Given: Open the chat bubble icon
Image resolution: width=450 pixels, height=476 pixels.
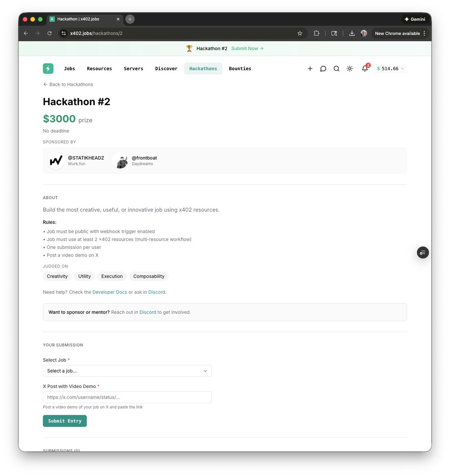Looking at the screenshot, I should pyautogui.click(x=323, y=69).
